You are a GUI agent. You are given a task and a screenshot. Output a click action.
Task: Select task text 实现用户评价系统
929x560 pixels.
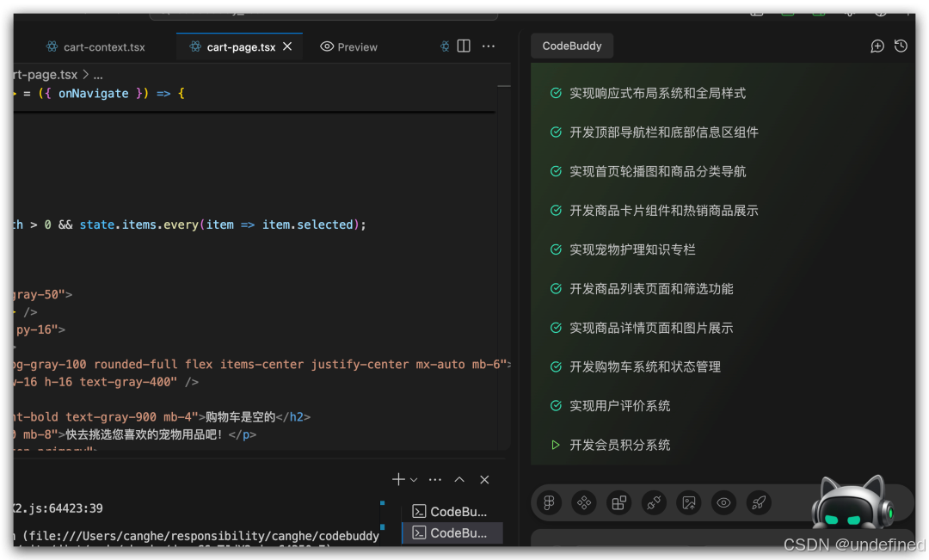(x=619, y=406)
